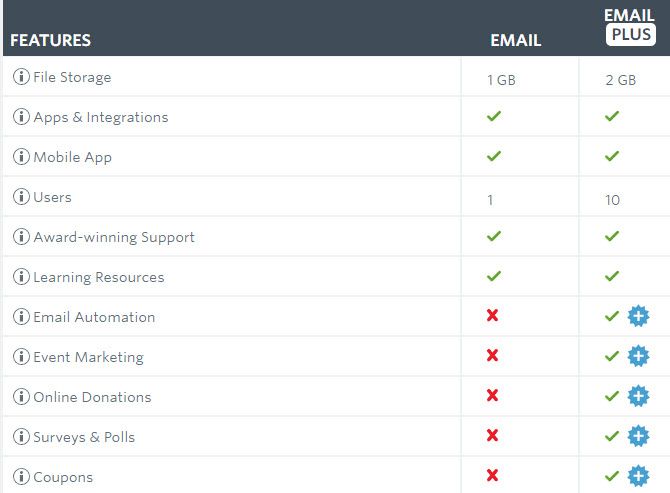Select the EMAIL plan column header

515,41
